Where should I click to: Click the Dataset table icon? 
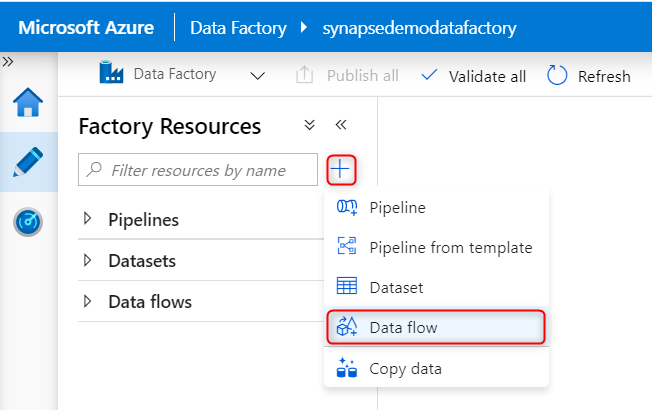[x=347, y=286]
